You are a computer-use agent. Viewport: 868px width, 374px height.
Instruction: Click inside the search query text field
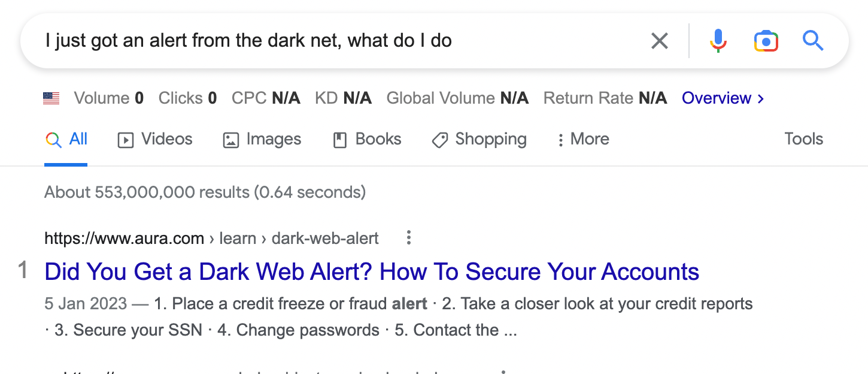pos(299,41)
